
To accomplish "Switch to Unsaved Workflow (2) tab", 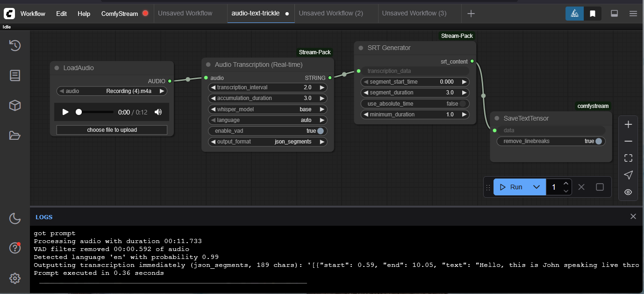I will [331, 13].
